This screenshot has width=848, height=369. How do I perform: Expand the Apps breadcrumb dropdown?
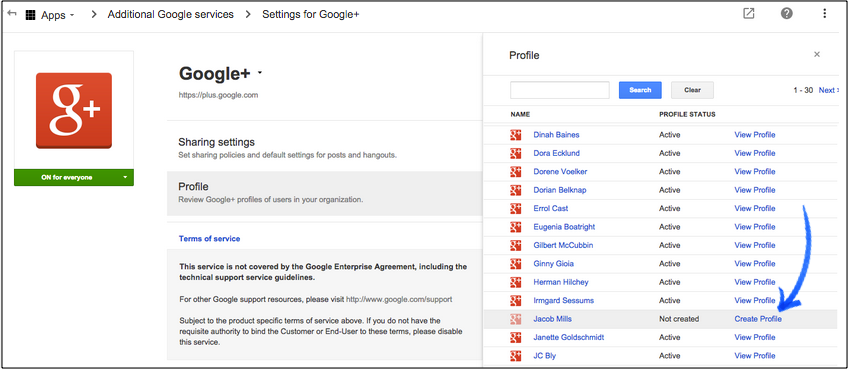pyautogui.click(x=72, y=16)
